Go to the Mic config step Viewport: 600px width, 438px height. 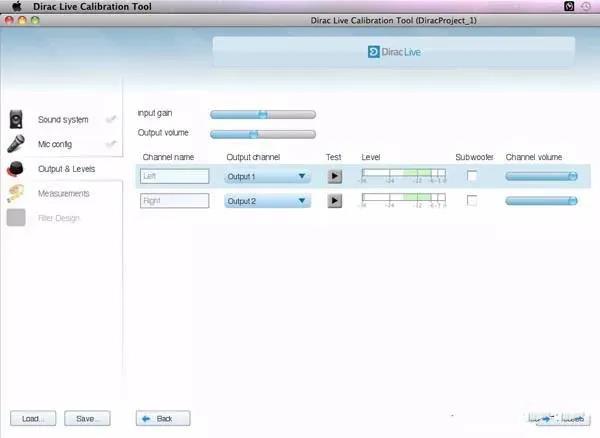tap(55, 144)
